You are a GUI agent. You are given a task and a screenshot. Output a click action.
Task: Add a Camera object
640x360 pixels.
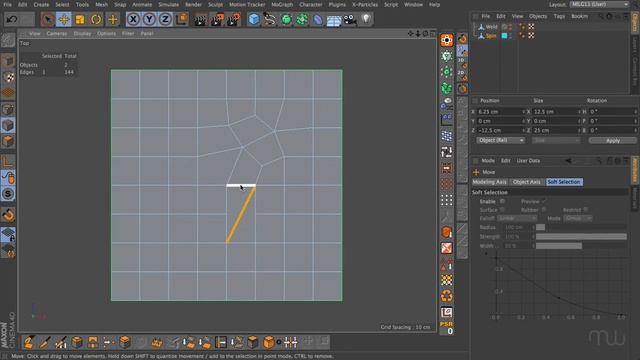[350, 19]
